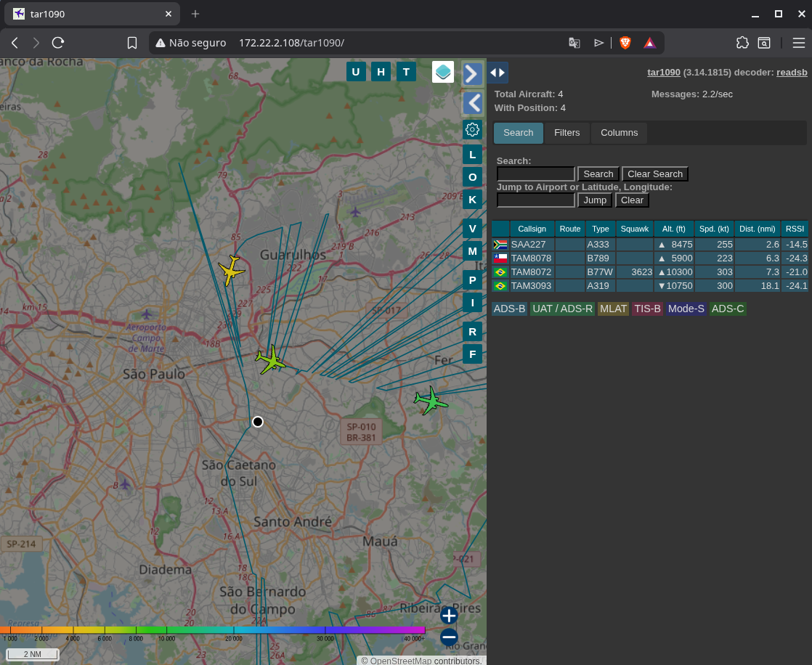Select the SAA227 aircraft row

tap(650, 244)
